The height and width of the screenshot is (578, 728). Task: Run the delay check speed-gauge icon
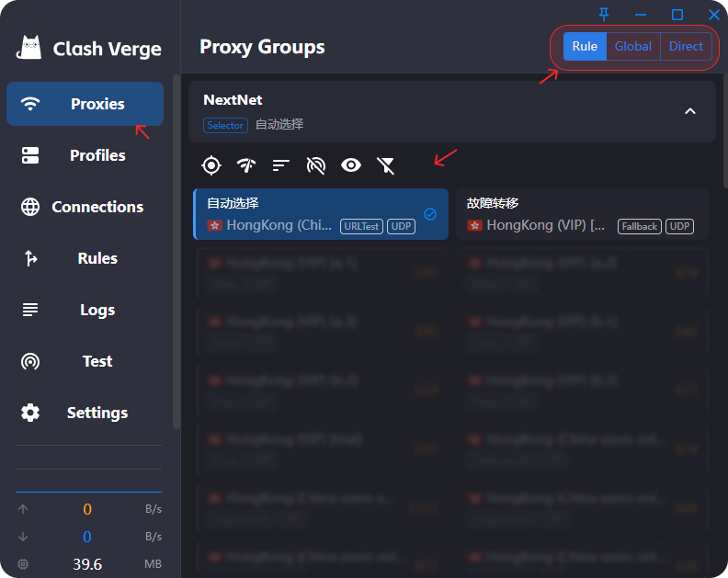click(x=246, y=165)
